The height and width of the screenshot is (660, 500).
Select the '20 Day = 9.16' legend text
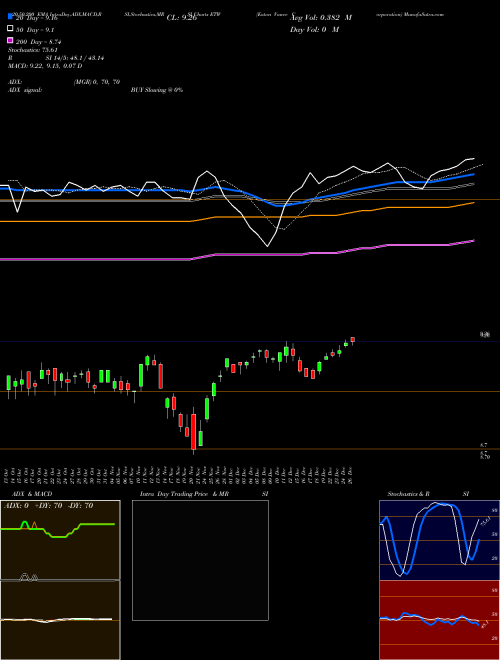pyautogui.click(x=36, y=18)
